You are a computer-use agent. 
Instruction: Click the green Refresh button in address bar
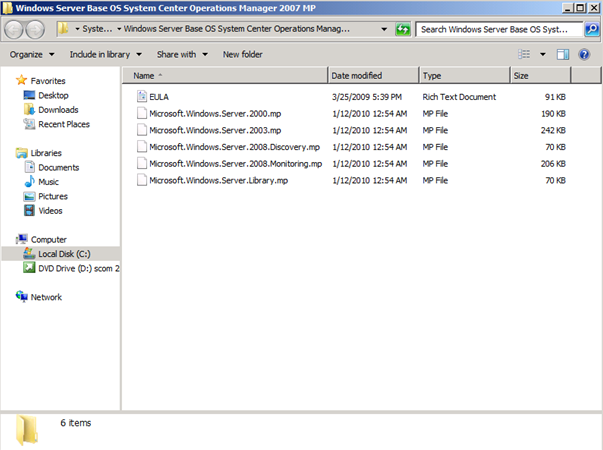click(402, 30)
